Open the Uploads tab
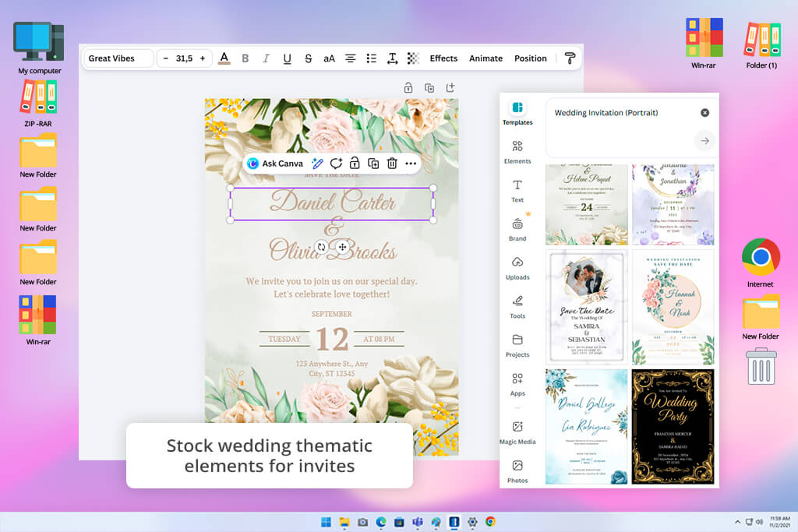Screen dimensions: 798x532 coord(517,268)
